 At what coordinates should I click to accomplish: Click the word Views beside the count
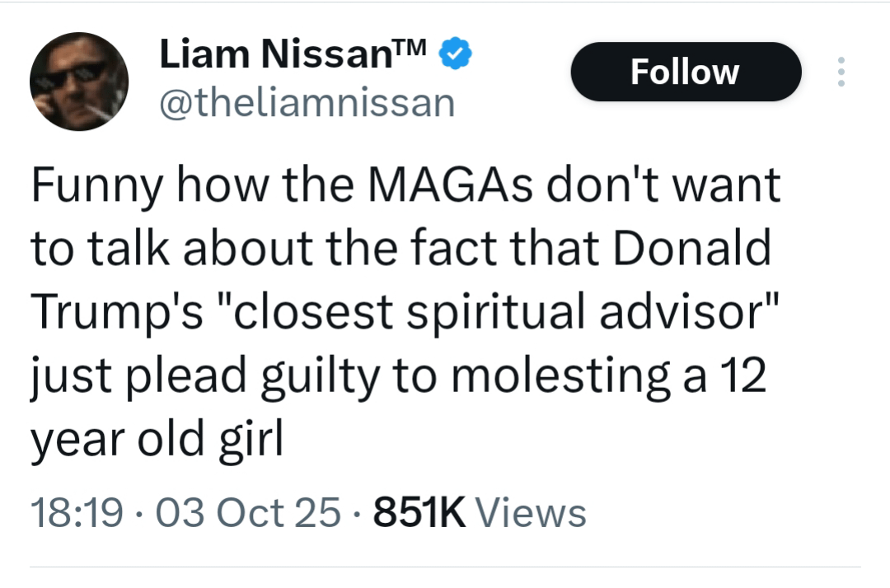532,512
